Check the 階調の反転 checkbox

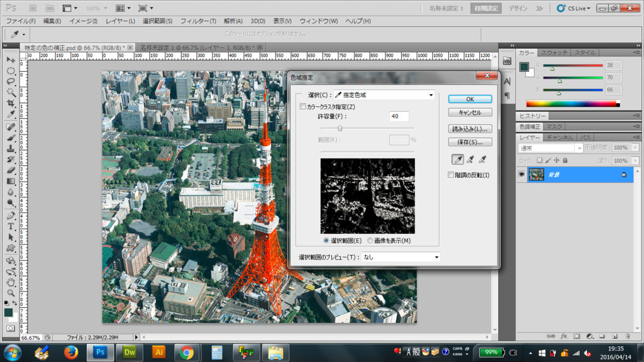point(451,175)
